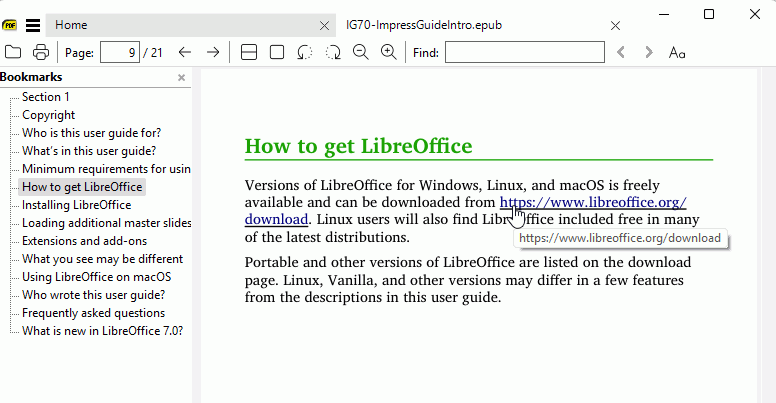Screen dimensions: 776x403
Task: Click the 'How to get LibreOffice' page heading
Action: [358, 146]
